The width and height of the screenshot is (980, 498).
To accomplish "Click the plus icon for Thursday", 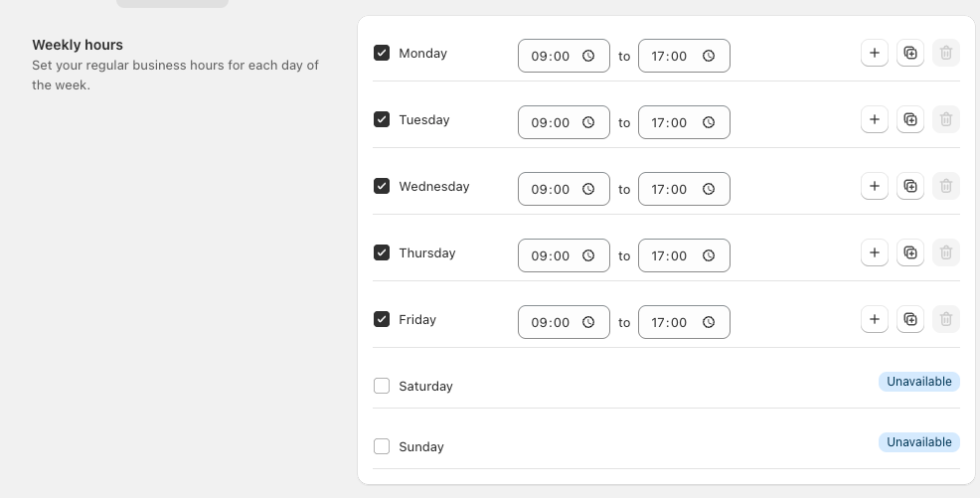I will (x=874, y=252).
